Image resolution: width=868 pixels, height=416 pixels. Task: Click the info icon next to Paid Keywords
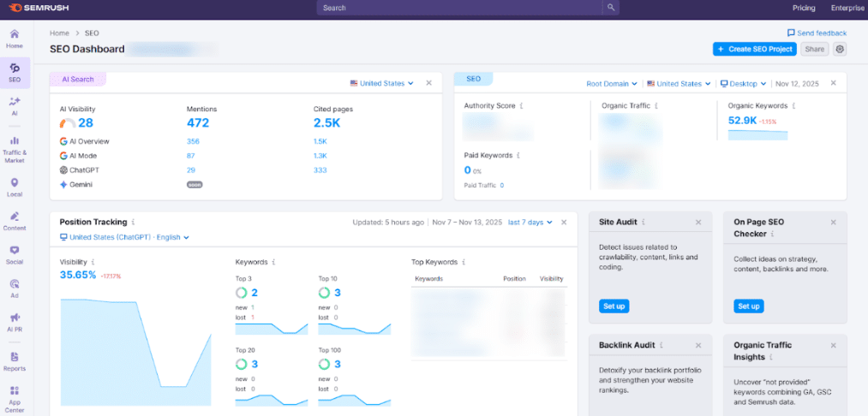click(x=518, y=156)
